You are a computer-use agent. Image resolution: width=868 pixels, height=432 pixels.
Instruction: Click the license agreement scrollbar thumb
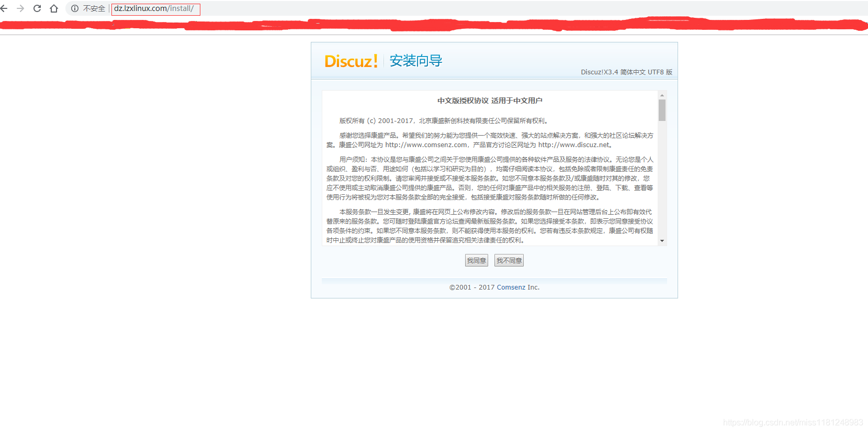pyautogui.click(x=662, y=110)
